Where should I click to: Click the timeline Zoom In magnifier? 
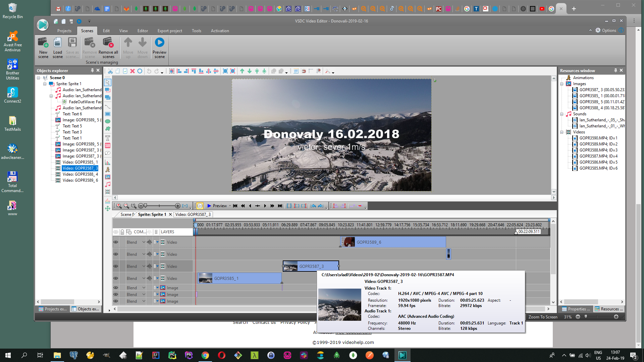pyautogui.click(x=119, y=206)
